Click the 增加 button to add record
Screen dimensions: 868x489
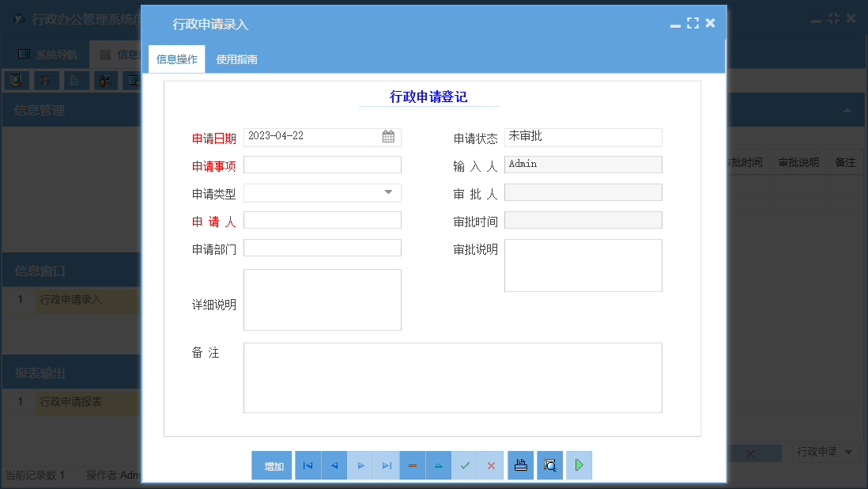coord(271,465)
